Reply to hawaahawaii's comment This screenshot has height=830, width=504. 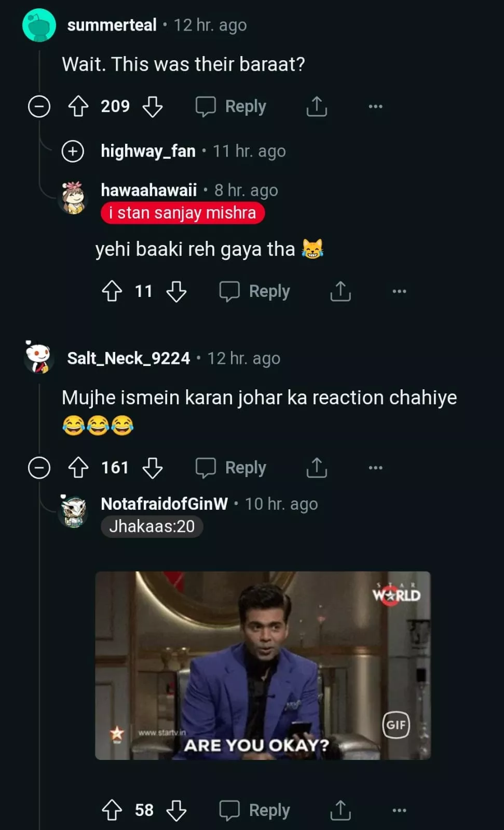[x=255, y=291]
